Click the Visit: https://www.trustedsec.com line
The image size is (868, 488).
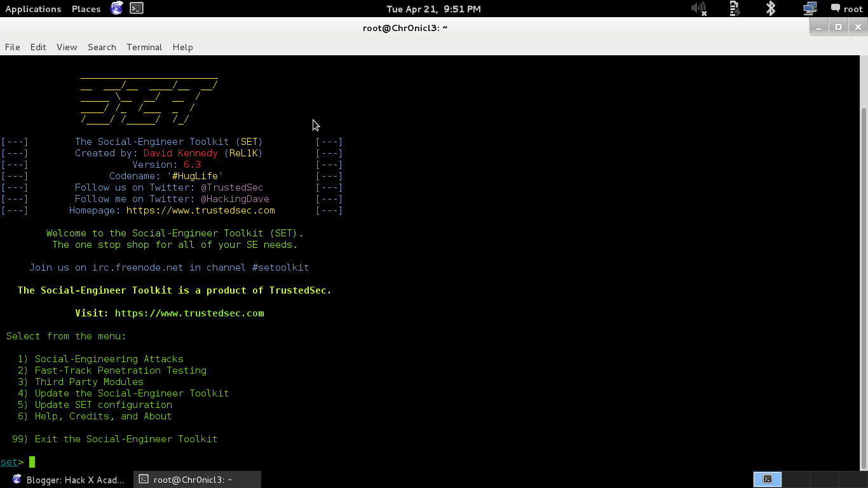click(170, 313)
